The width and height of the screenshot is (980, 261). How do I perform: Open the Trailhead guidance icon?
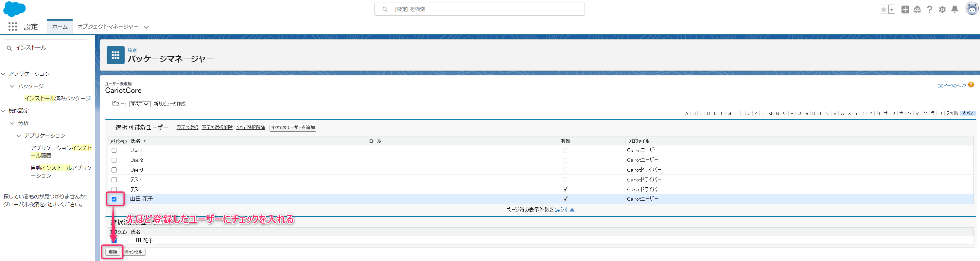point(917,9)
